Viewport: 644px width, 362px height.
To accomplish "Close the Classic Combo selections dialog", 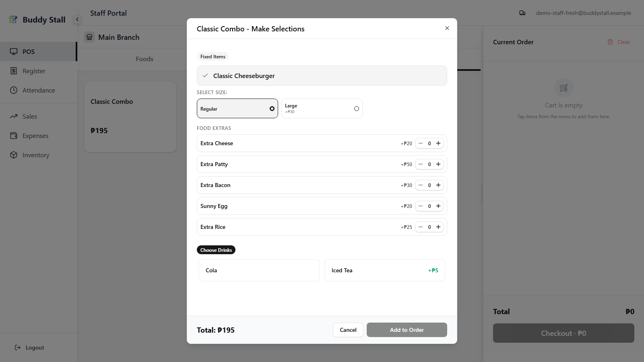I will [x=447, y=28].
